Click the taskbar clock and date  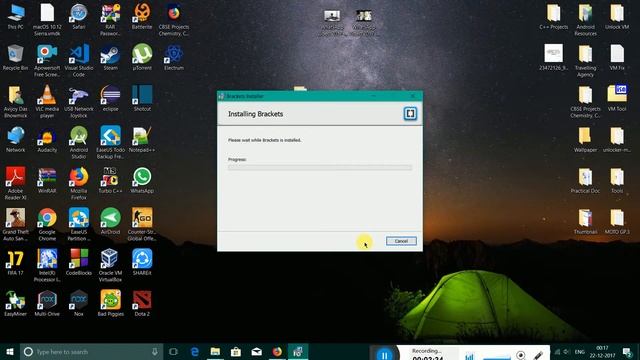602,351
